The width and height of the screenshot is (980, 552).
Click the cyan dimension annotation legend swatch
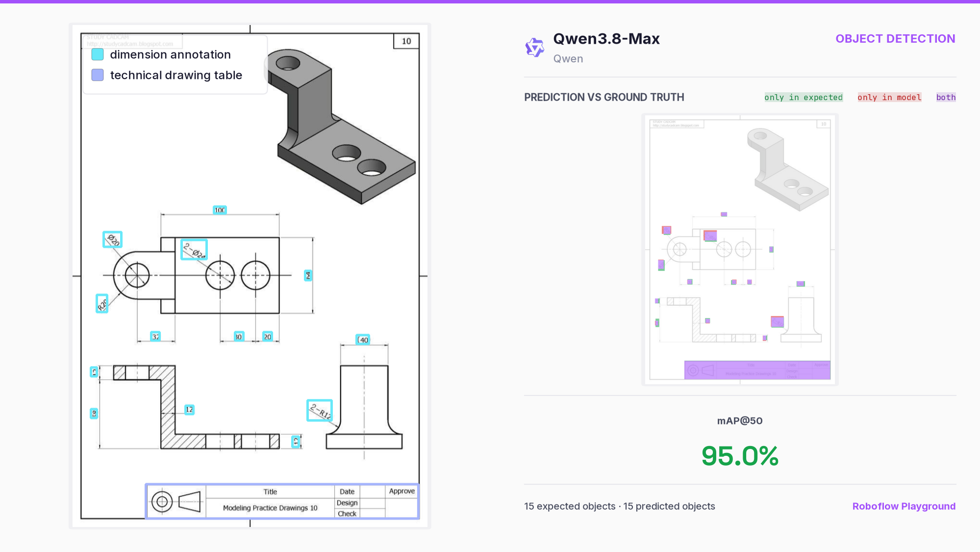pos(98,54)
